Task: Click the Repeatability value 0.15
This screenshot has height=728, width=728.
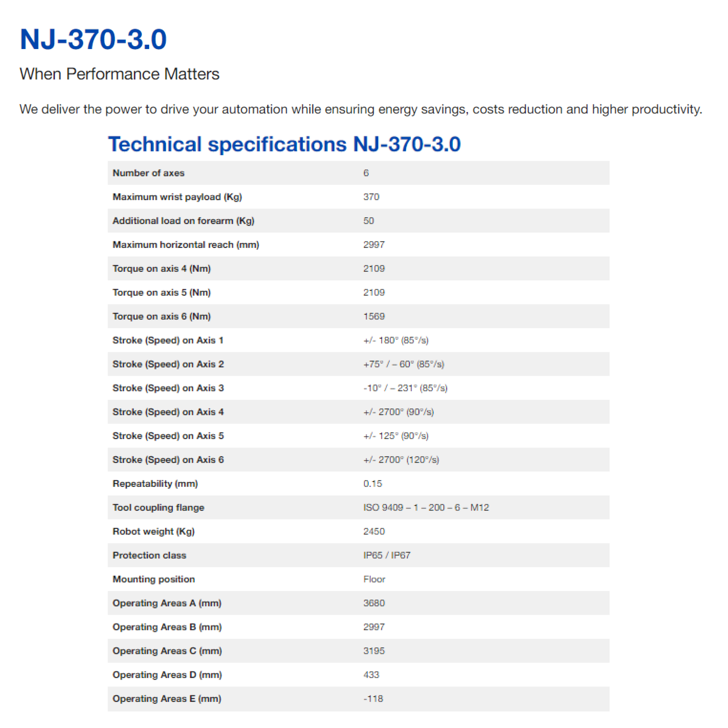Action: tap(372, 483)
